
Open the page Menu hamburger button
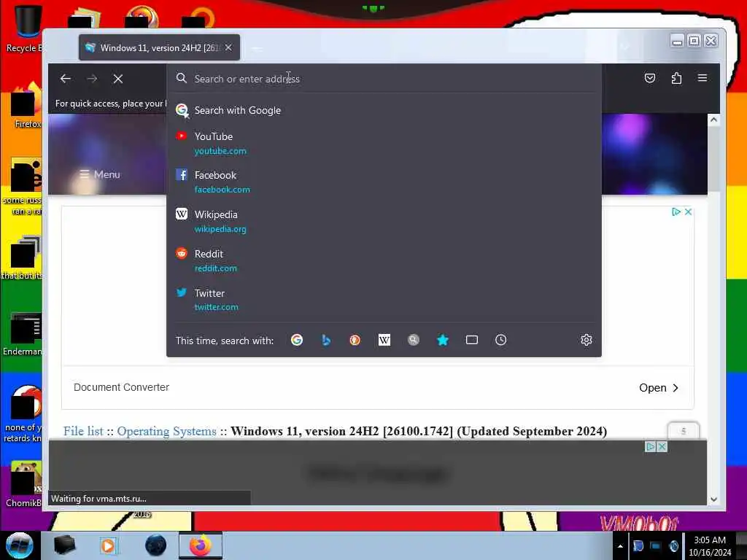pos(99,174)
